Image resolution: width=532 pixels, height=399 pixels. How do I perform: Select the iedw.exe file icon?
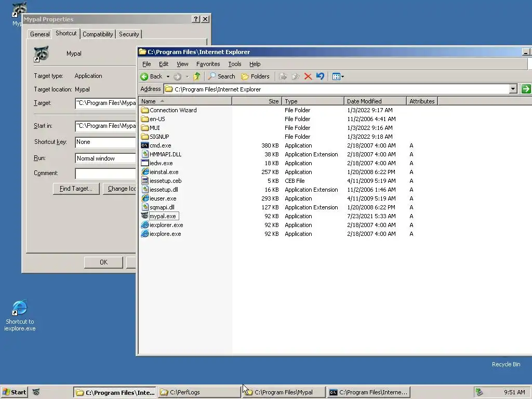pos(145,163)
